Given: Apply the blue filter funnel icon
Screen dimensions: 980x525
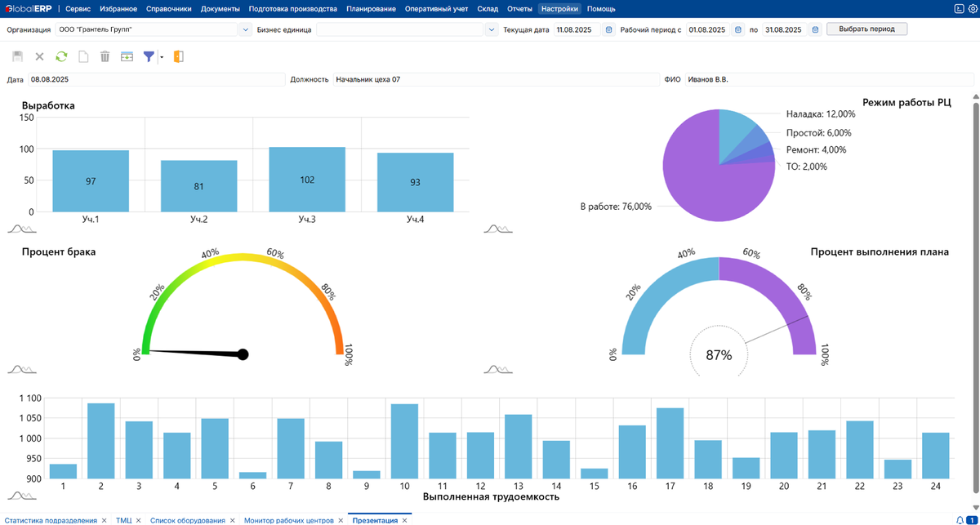Looking at the screenshot, I should coord(149,56).
